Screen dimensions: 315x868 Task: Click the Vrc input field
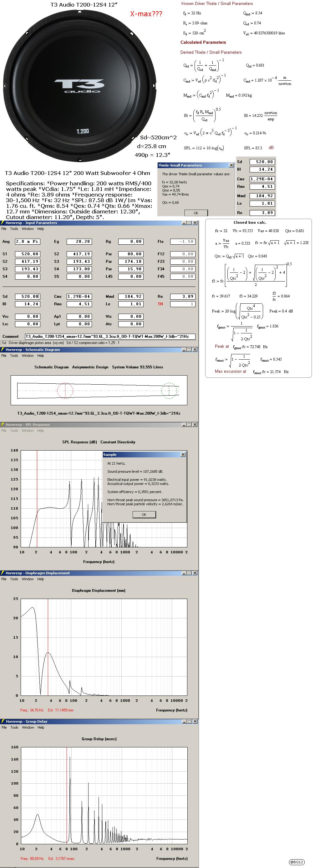pyautogui.click(x=28, y=317)
